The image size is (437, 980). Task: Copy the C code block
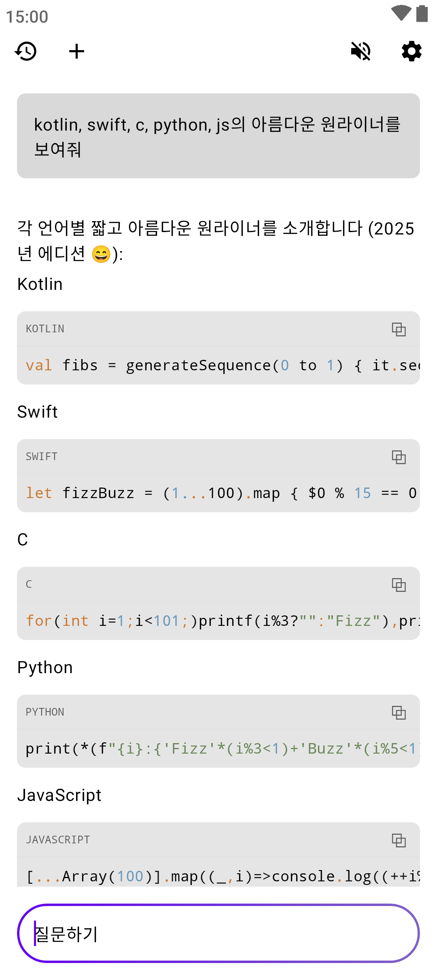(x=399, y=585)
